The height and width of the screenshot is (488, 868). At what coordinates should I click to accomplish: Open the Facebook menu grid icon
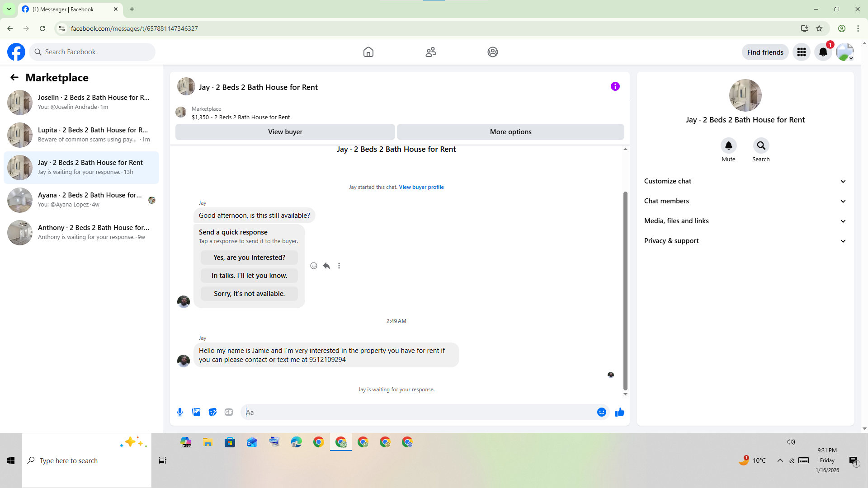click(802, 52)
